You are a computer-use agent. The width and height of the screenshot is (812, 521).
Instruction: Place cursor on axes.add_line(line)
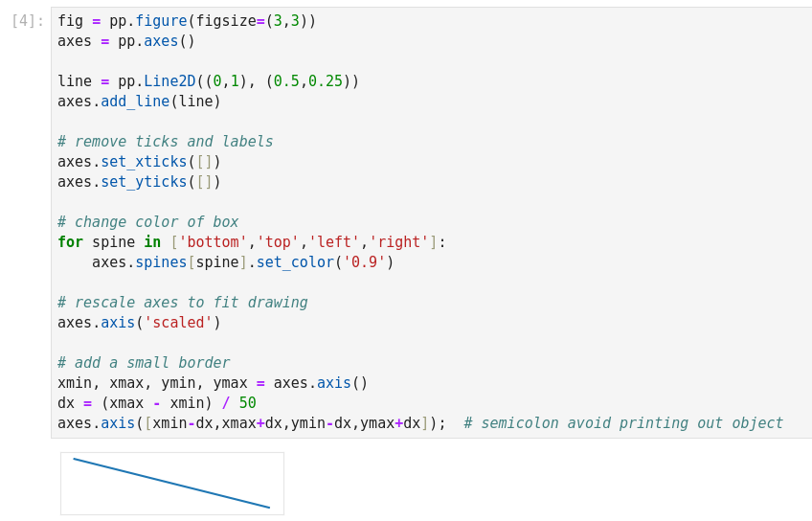coord(139,102)
